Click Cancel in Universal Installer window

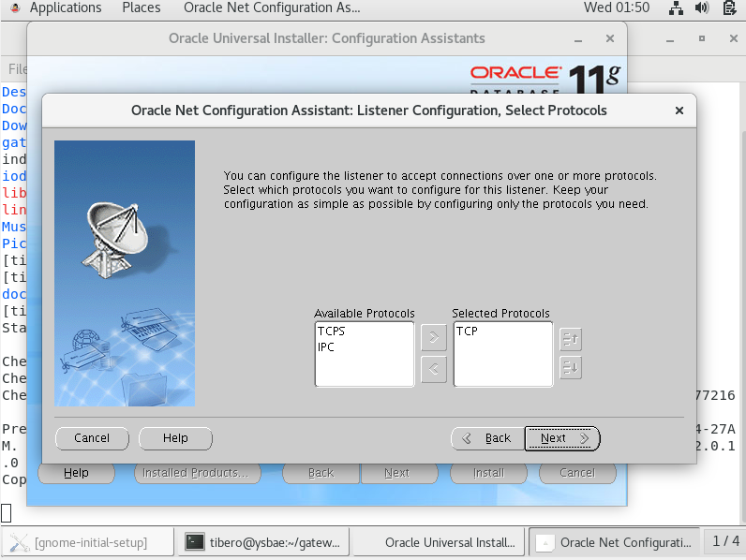click(x=577, y=473)
